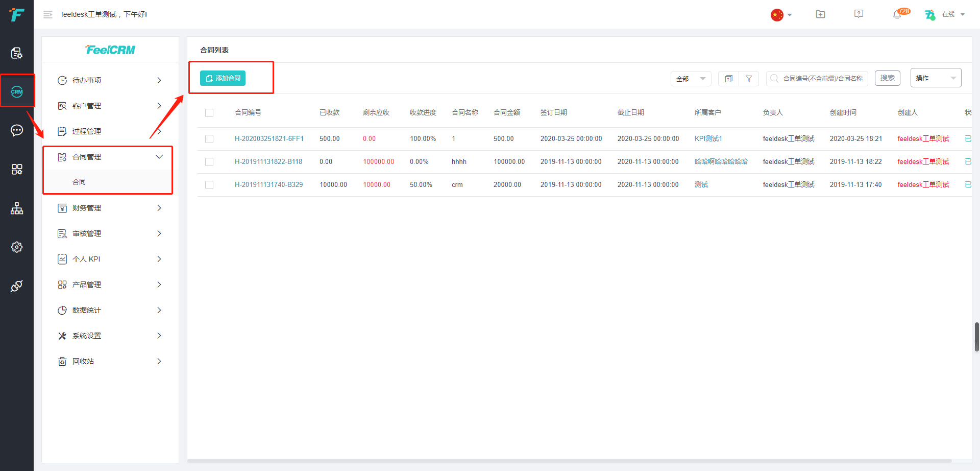The image size is (980, 471).
Task: Toggle the select-all checkbox in table header
Action: pos(209,113)
